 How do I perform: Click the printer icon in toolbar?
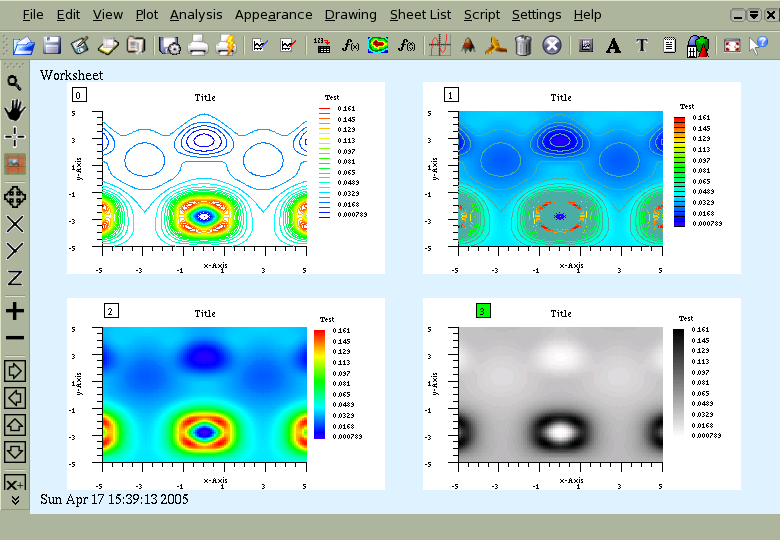point(198,45)
